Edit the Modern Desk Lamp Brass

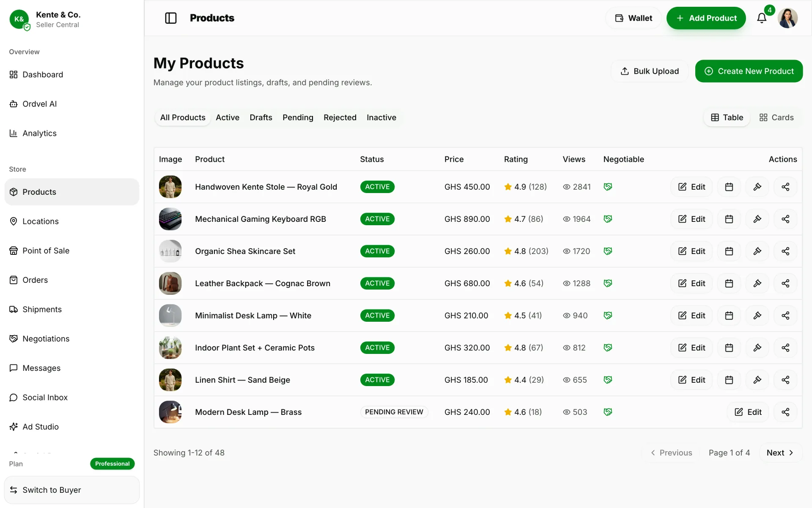[x=748, y=412]
